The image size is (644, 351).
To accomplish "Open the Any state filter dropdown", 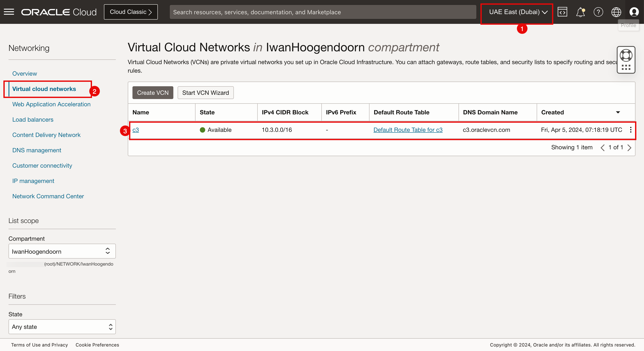I will 62,327.
